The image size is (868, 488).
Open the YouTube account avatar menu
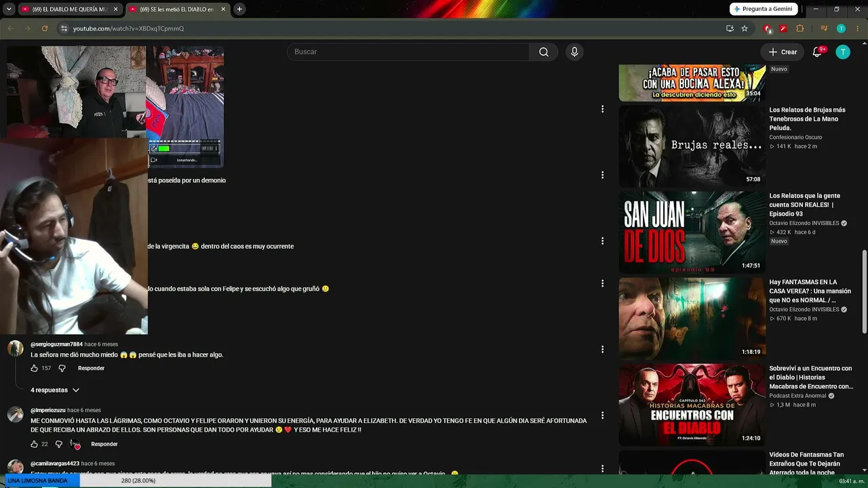(x=843, y=52)
